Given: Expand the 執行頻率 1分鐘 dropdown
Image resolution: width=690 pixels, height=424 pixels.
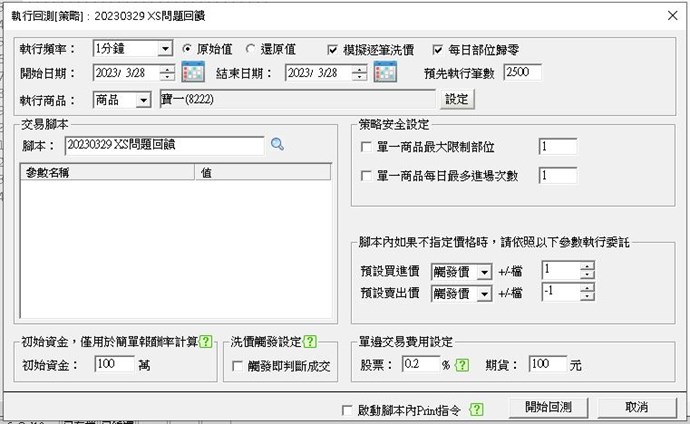Looking at the screenshot, I should click(165, 48).
